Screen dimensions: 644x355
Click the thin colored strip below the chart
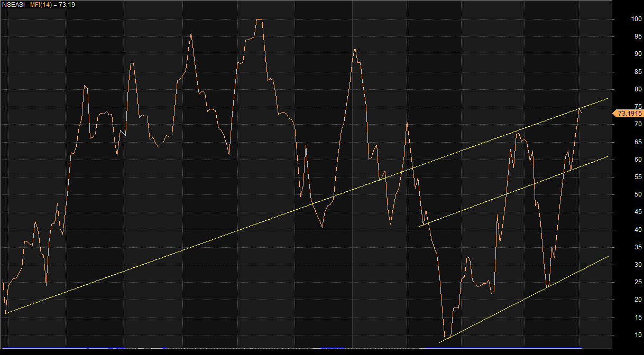coord(211,348)
